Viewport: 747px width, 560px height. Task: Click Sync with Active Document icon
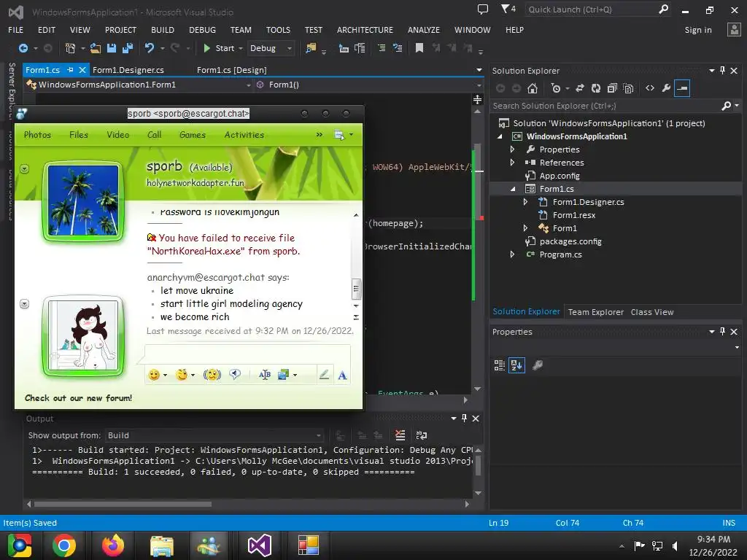point(580,88)
